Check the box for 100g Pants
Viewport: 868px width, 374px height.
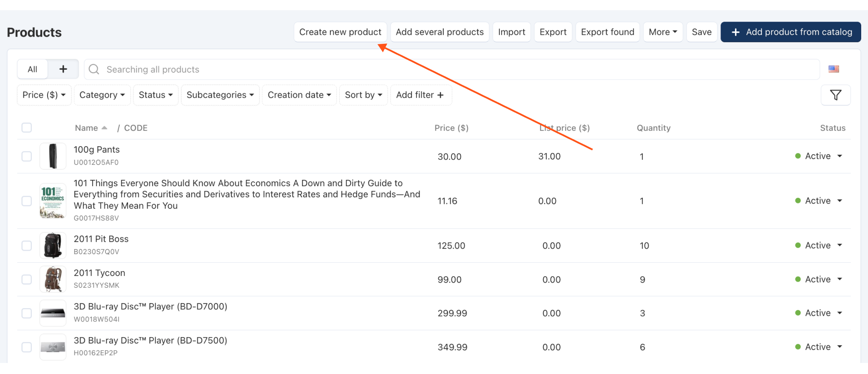[x=27, y=156]
